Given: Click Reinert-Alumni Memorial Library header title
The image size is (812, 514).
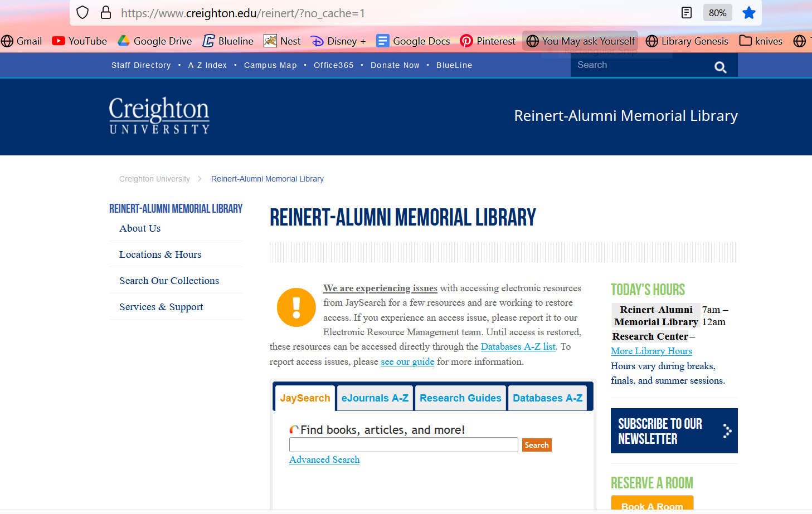Looking at the screenshot, I should coord(626,116).
